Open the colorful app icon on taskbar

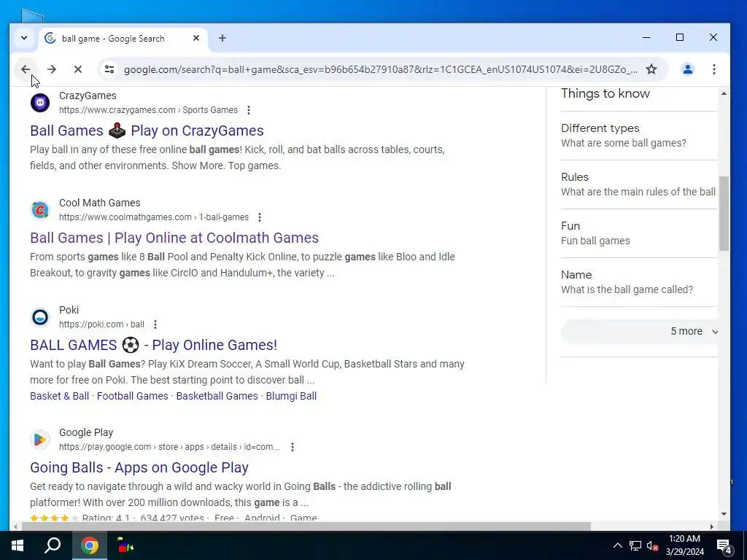pyautogui.click(x=125, y=545)
